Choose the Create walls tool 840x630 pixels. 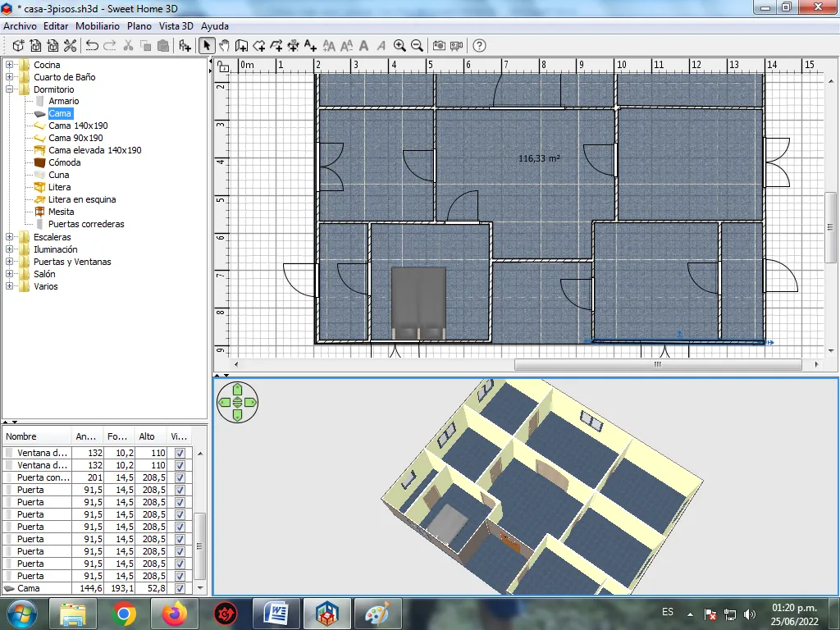[x=241, y=46]
